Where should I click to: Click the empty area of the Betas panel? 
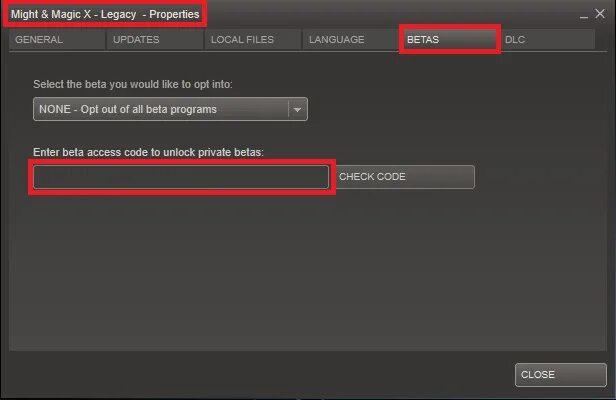pos(308,271)
